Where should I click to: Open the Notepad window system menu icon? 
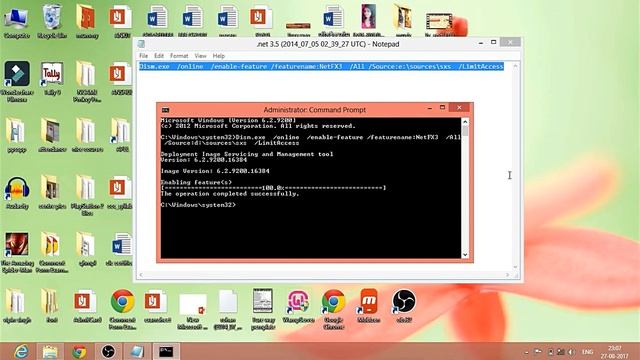coord(141,44)
